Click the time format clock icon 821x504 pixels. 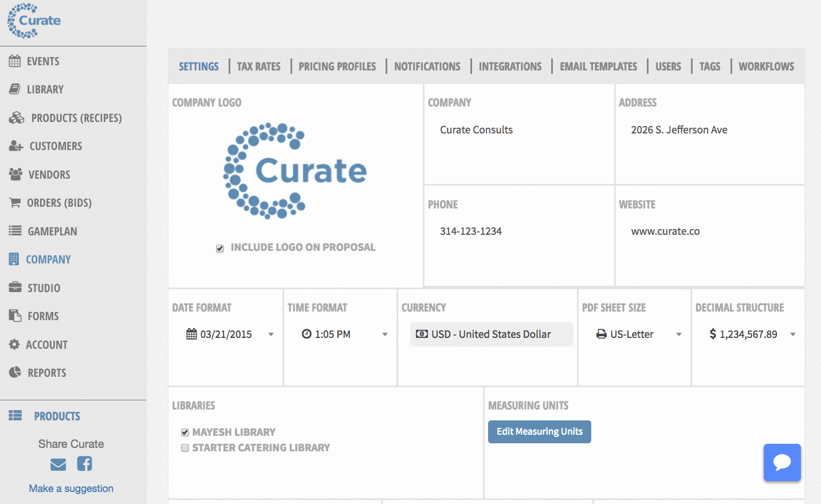point(307,334)
